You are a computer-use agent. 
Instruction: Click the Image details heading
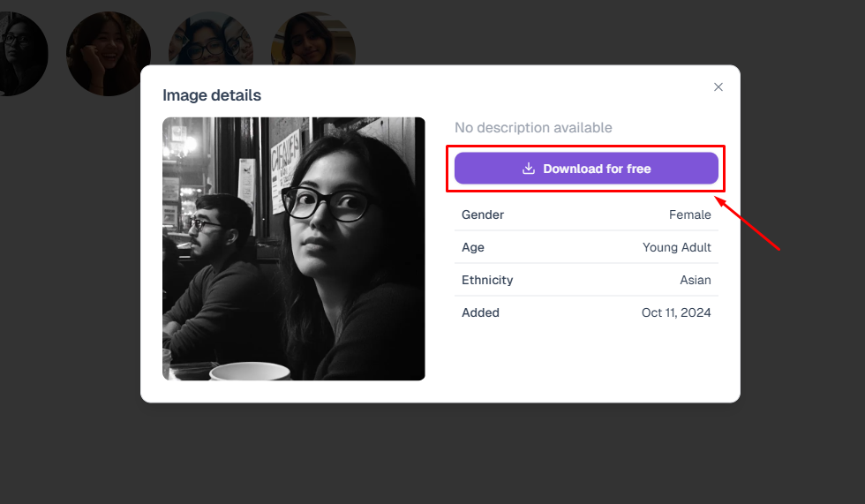point(212,95)
